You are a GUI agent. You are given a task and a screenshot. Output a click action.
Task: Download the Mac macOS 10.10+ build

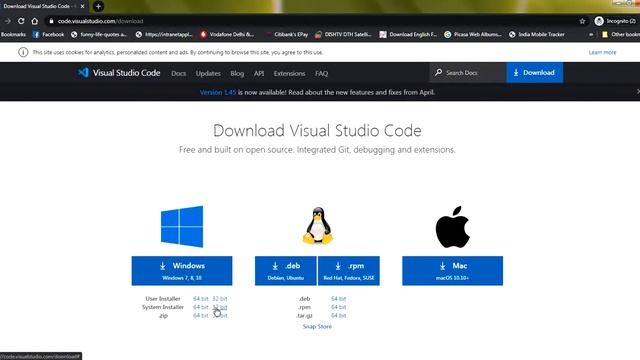point(453,271)
